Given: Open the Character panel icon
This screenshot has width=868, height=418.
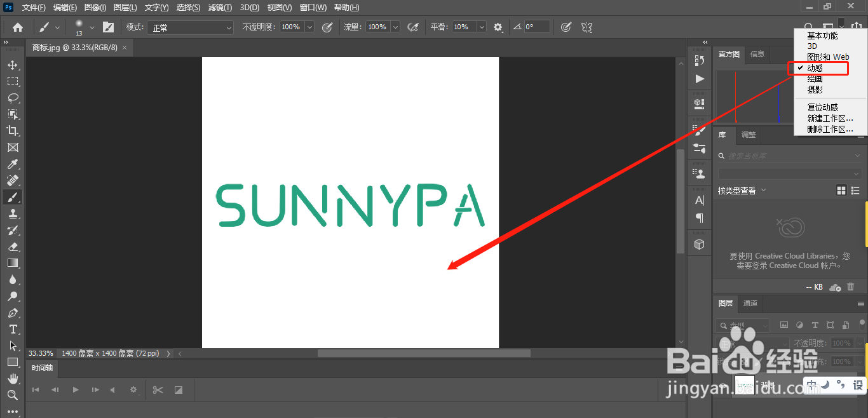Looking at the screenshot, I should (700, 200).
